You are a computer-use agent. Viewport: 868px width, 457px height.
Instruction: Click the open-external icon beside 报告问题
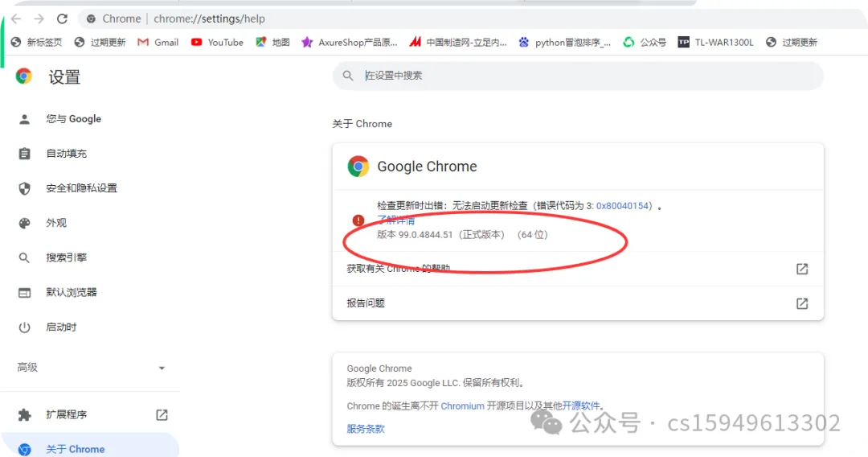[x=801, y=303]
